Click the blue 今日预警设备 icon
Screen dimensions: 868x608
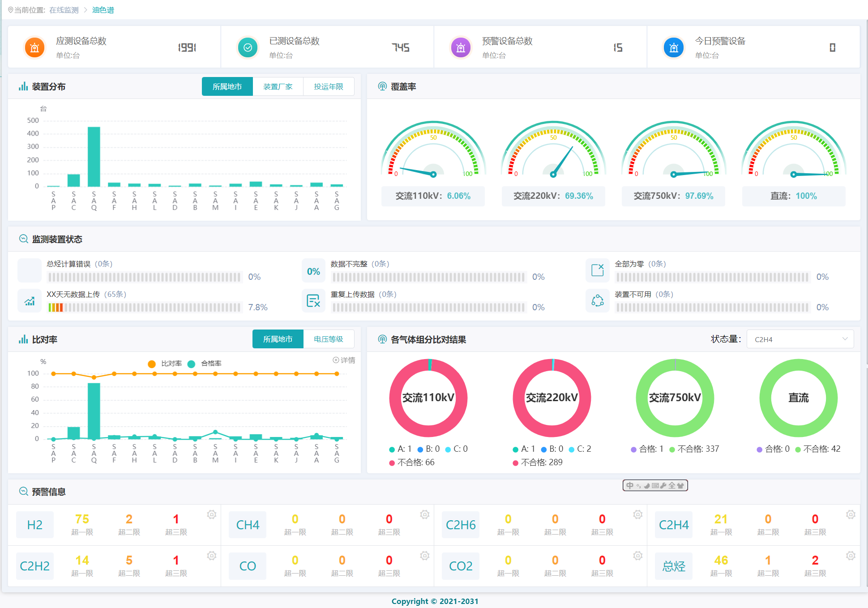click(674, 47)
